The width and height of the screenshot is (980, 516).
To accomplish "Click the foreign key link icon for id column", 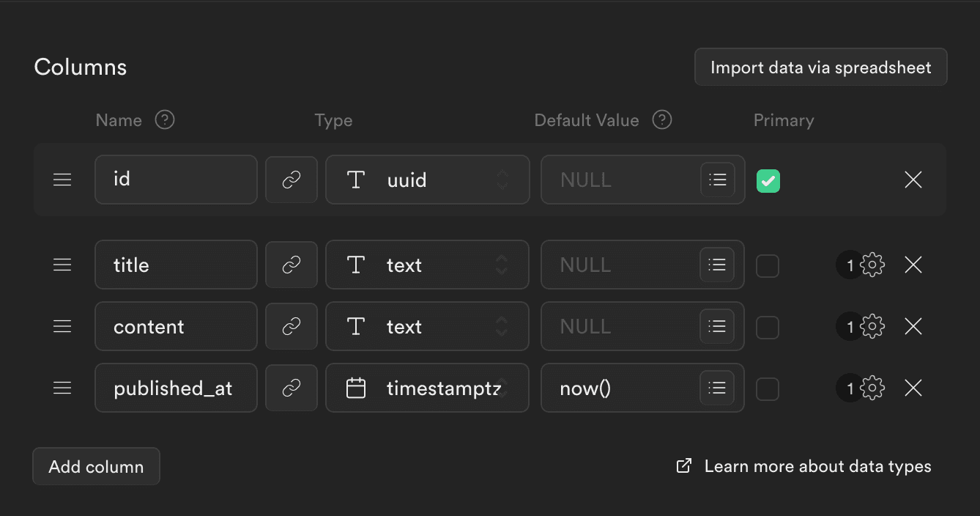I will 291,180.
